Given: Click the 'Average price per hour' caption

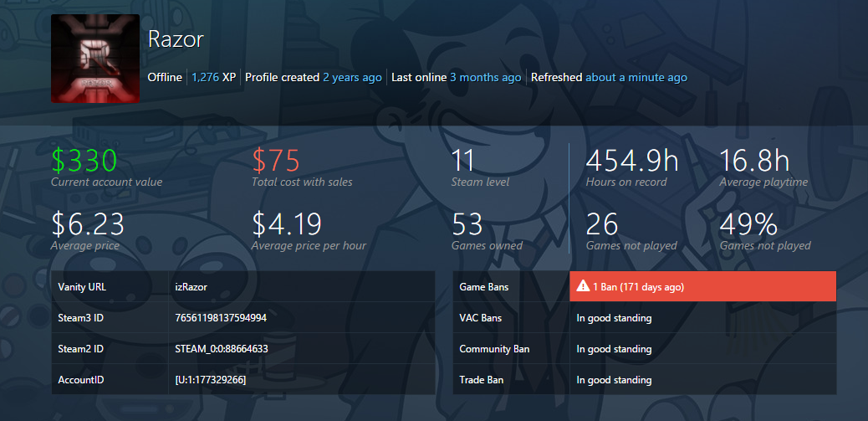Looking at the screenshot, I should (x=309, y=245).
